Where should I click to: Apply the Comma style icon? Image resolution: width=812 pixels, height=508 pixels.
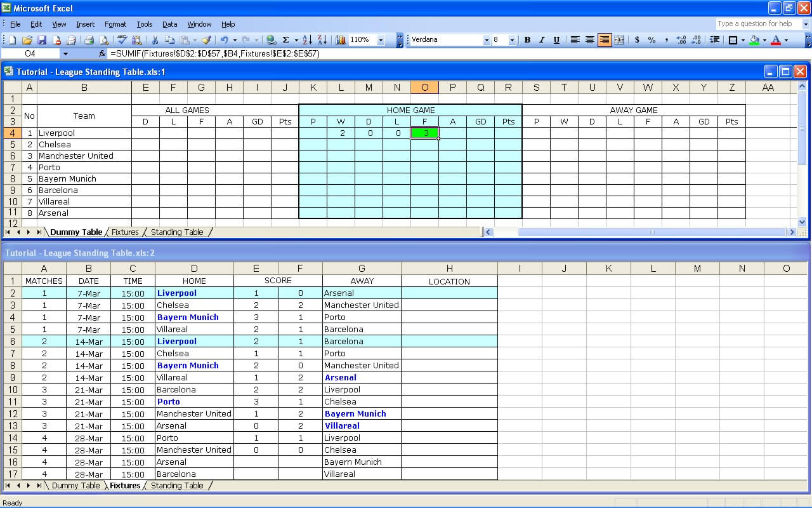(x=666, y=40)
